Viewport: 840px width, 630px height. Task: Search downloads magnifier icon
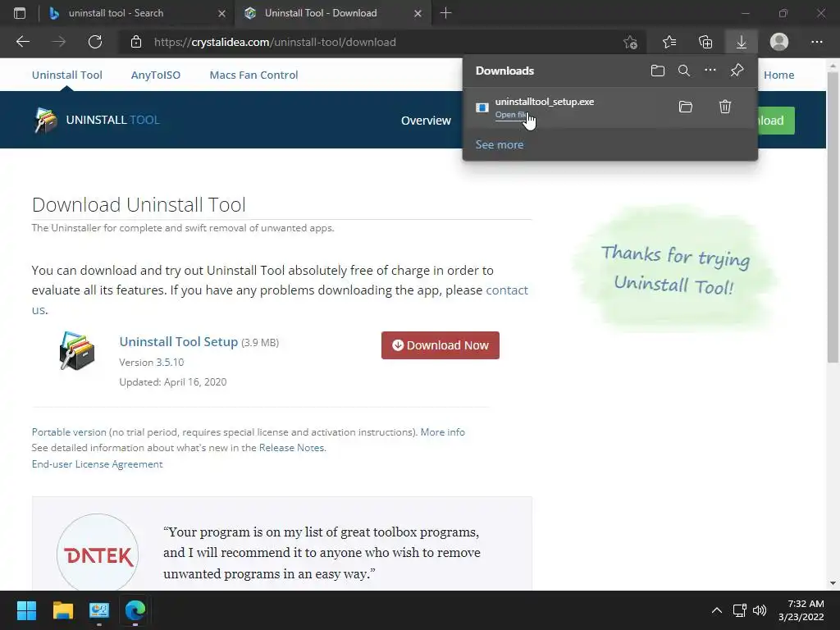coord(684,71)
